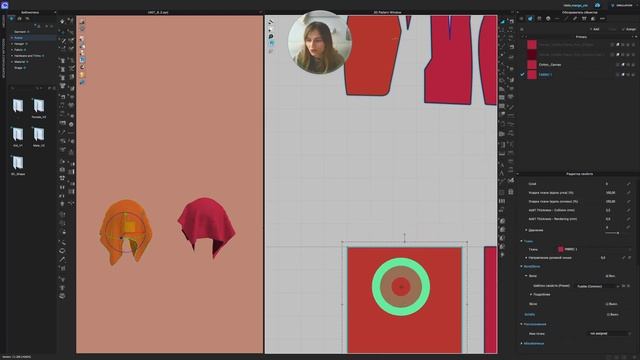Click pencil icon beside Add'l Thickness - Collision

(x=629, y=210)
